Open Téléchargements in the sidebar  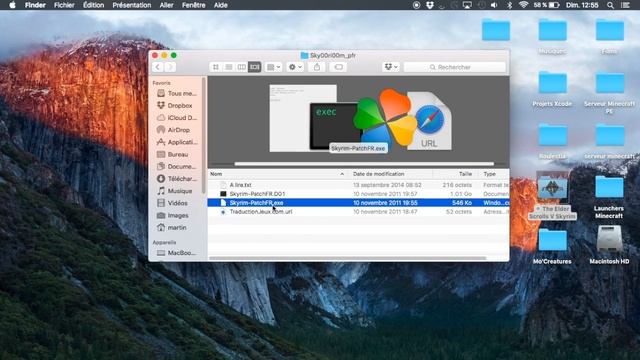[177, 179]
